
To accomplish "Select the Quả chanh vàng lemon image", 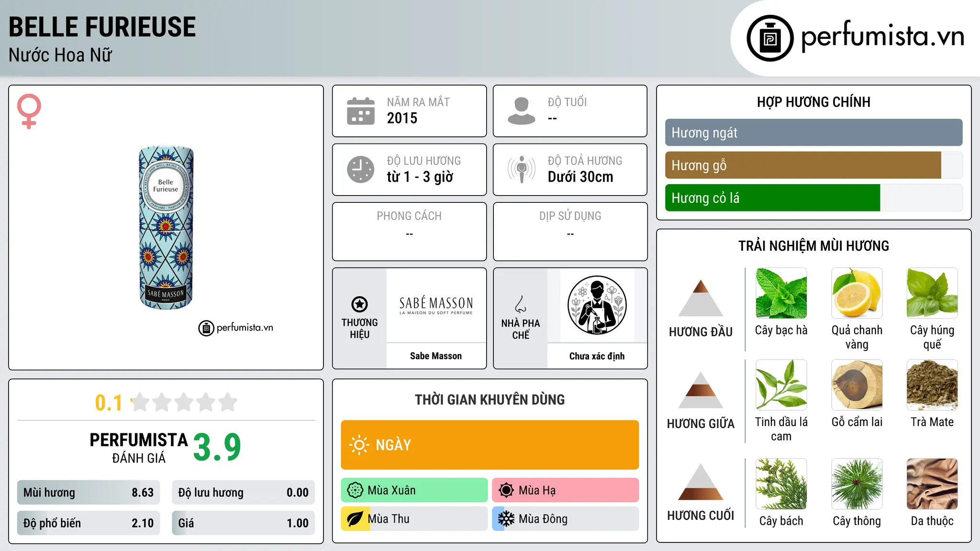I will (857, 293).
